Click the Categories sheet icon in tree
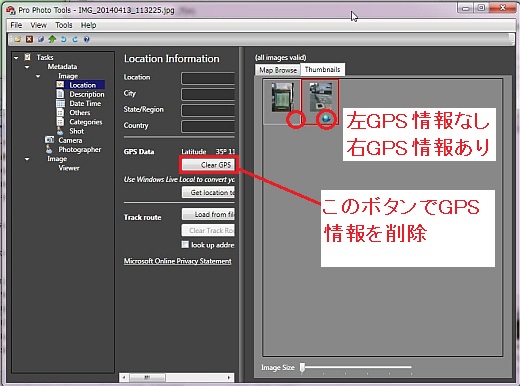 click(60, 122)
